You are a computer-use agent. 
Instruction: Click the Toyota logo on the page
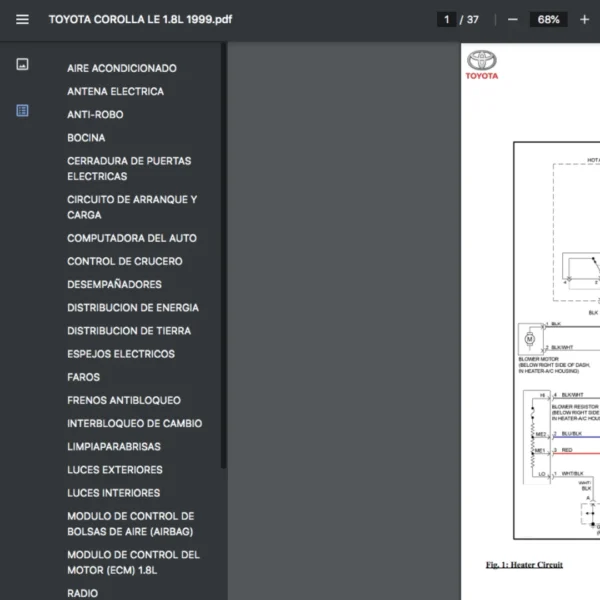[x=482, y=64]
